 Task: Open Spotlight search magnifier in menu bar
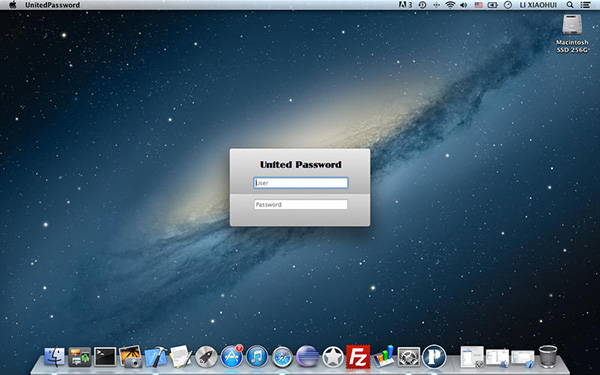click(x=570, y=5)
